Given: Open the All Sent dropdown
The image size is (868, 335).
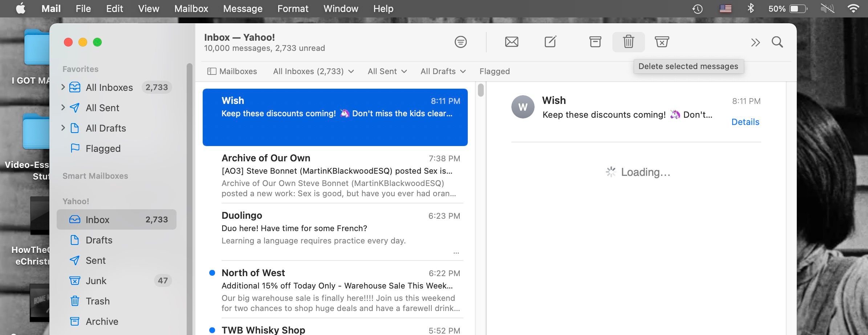Looking at the screenshot, I should [387, 71].
